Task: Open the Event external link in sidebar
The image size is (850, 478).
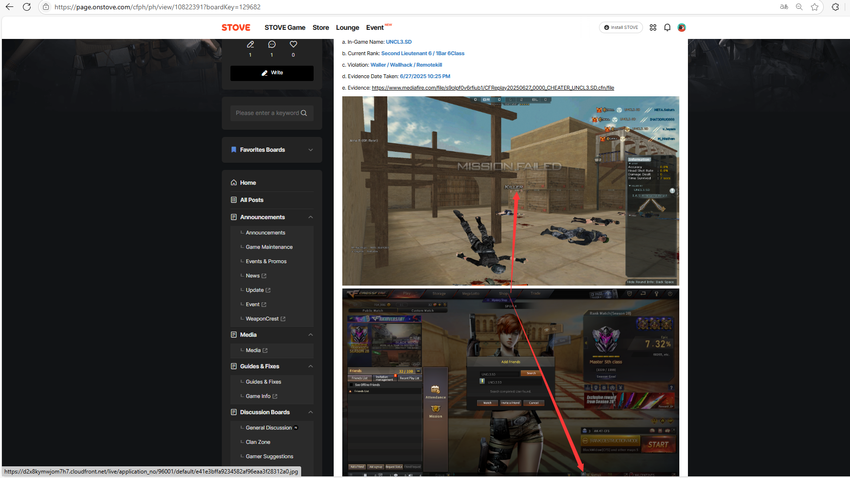Action: (255, 305)
